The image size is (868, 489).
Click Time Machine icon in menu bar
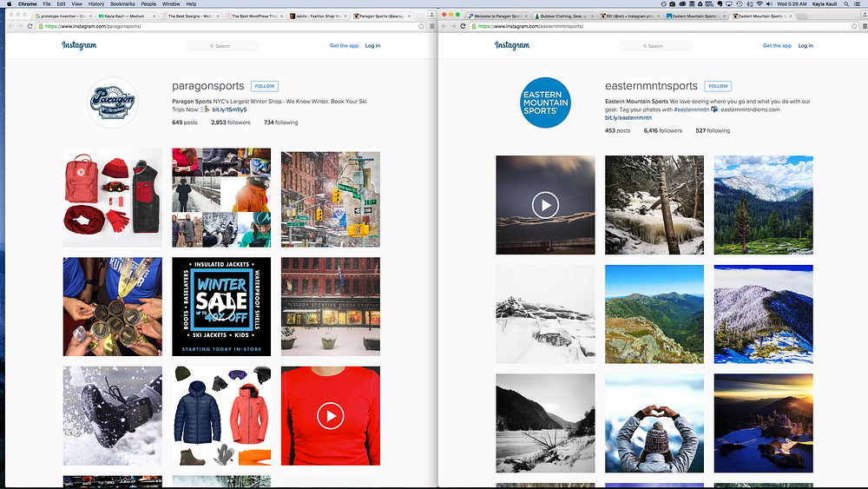tap(739, 3)
